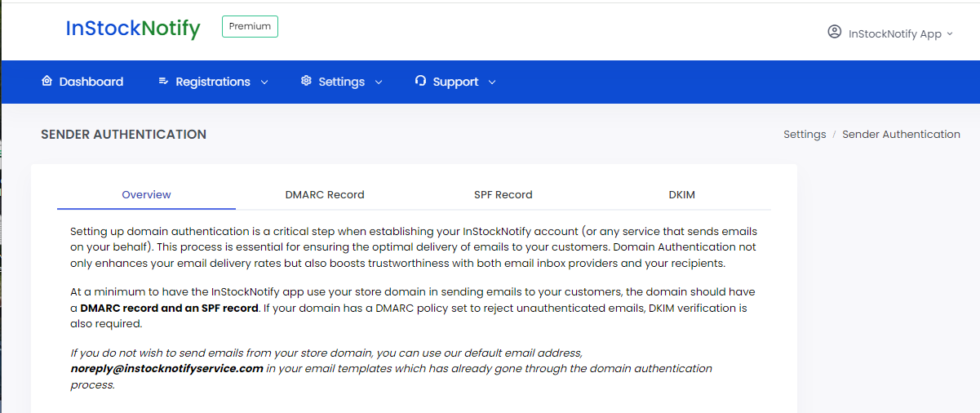Click the Support headset icon
980x413 pixels.
click(420, 81)
